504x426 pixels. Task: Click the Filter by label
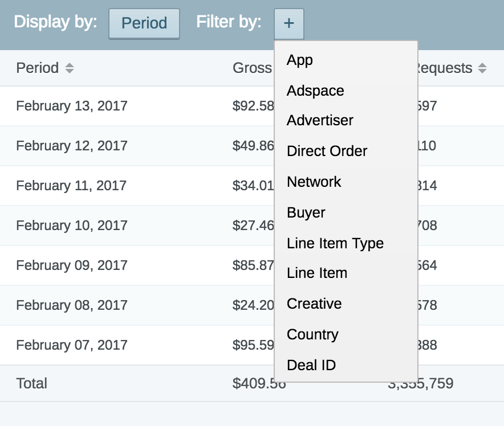point(229,22)
